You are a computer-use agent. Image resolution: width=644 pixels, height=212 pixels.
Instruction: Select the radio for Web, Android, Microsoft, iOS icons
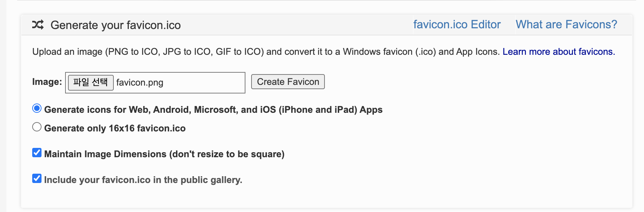[x=37, y=109]
